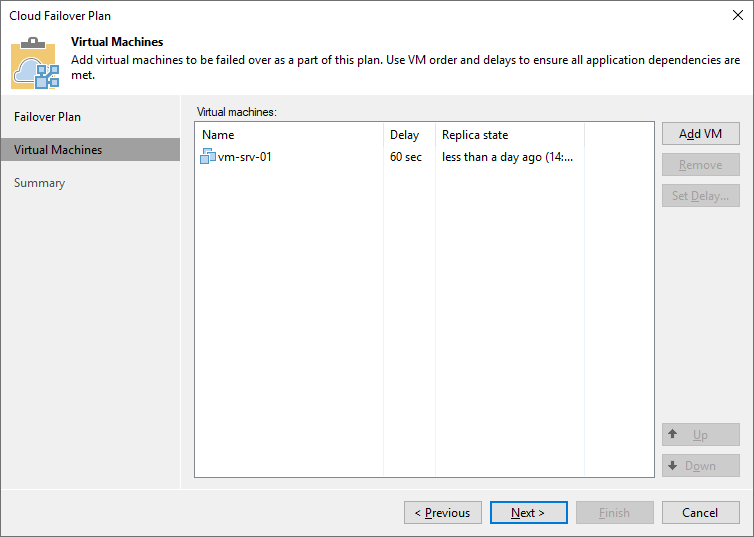Image resolution: width=754 pixels, height=537 pixels.
Task: Proceed with the Next button
Action: coord(528,513)
